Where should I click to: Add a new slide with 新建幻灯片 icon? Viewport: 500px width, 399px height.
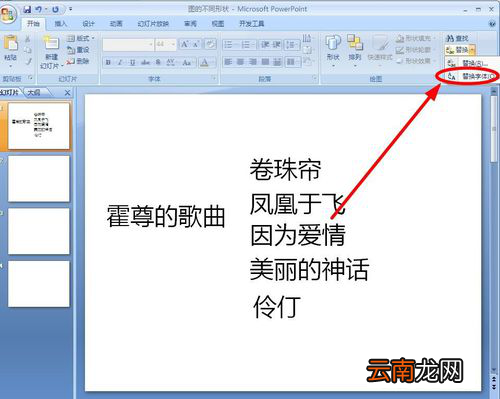tap(51, 43)
